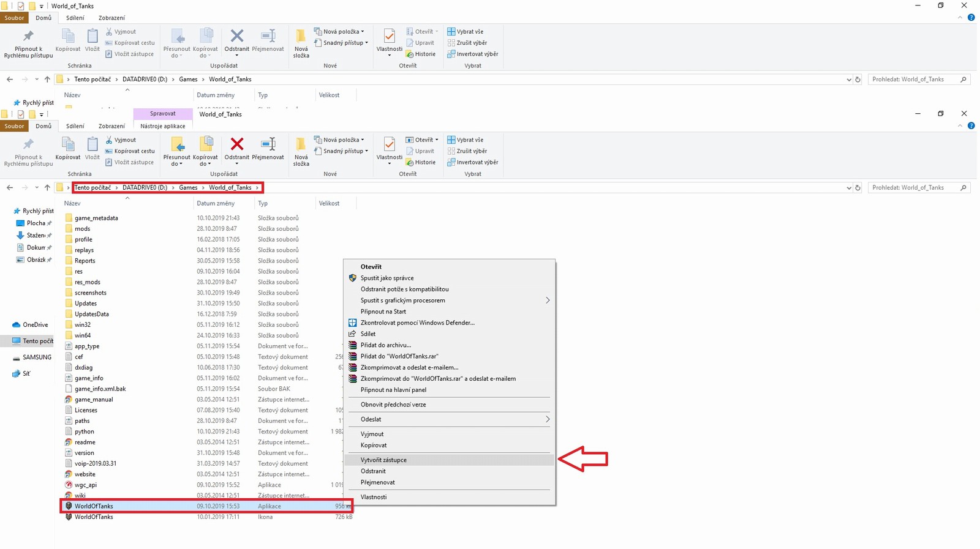Click Zkontrolovat pomocí Windows Defender entry

click(417, 323)
